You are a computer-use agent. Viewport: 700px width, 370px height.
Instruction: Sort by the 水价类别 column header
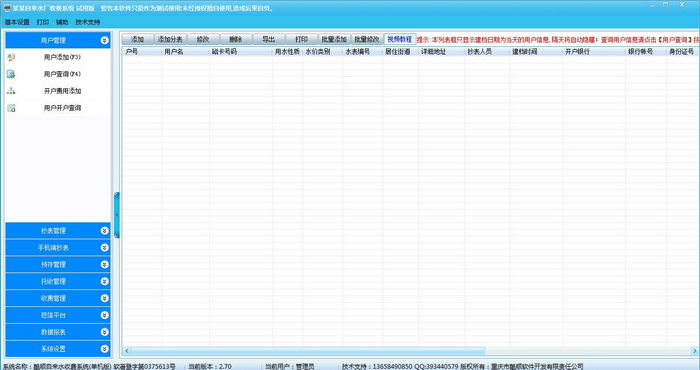coord(322,52)
